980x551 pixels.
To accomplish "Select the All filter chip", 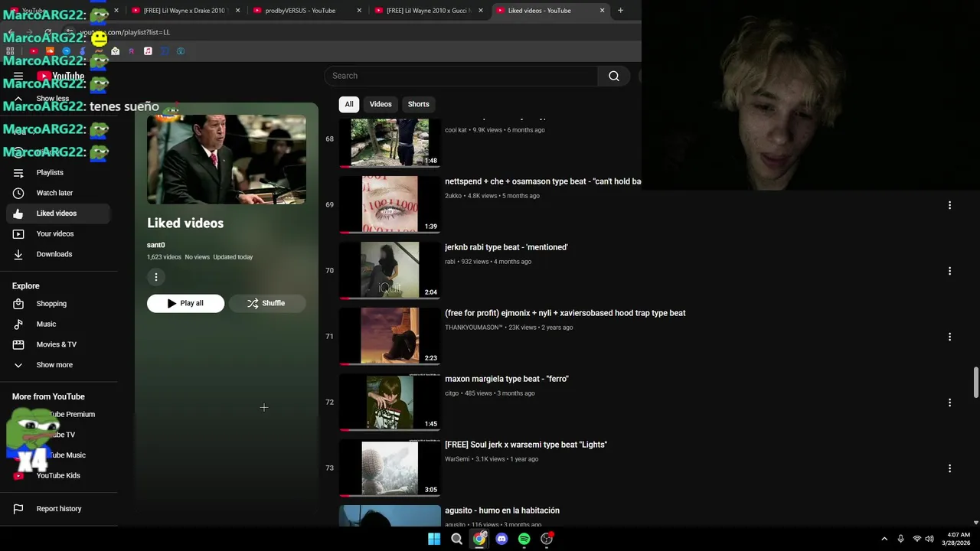I will (x=349, y=104).
